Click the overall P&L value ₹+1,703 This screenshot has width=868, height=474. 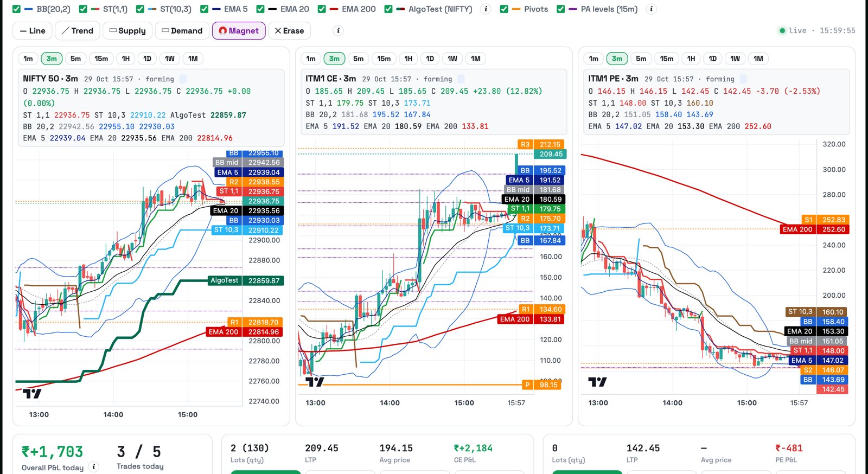point(52,452)
